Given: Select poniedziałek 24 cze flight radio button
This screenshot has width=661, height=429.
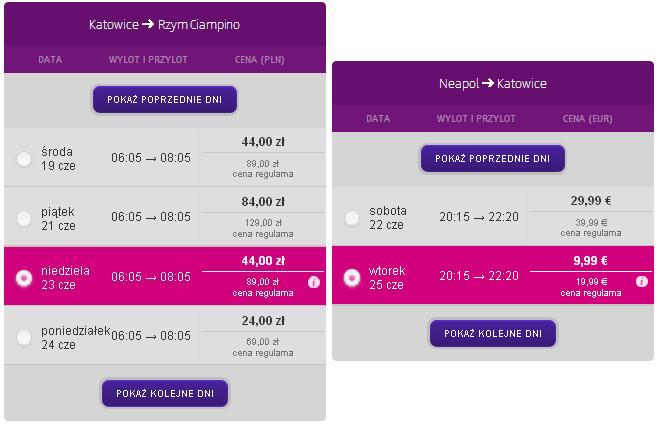Looking at the screenshot, I should coord(24,337).
